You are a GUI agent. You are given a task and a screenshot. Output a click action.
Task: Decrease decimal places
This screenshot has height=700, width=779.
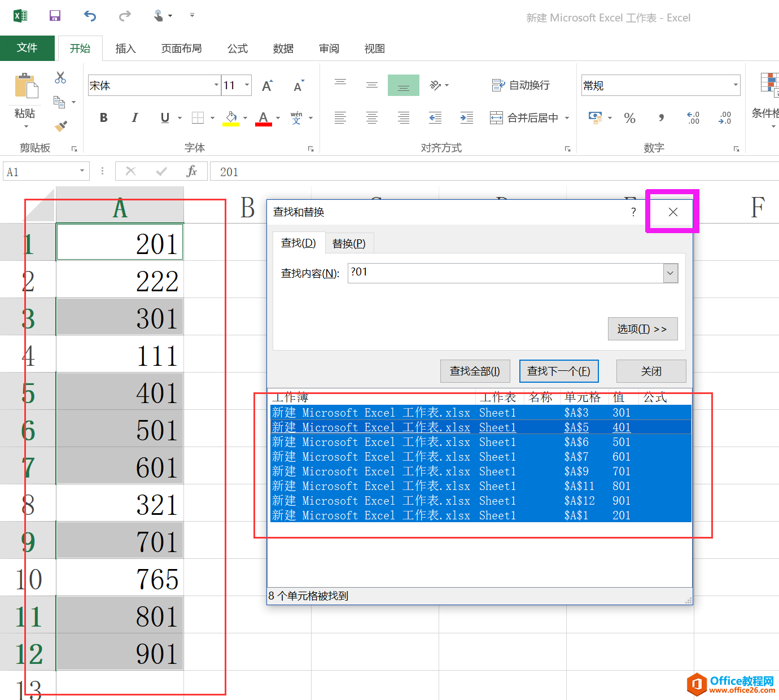click(x=725, y=118)
